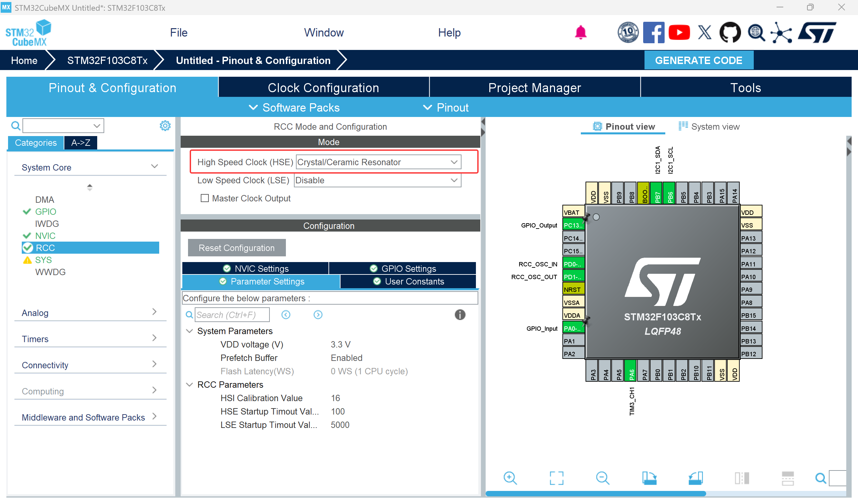Click the parameter search magnifier icon

189,315
